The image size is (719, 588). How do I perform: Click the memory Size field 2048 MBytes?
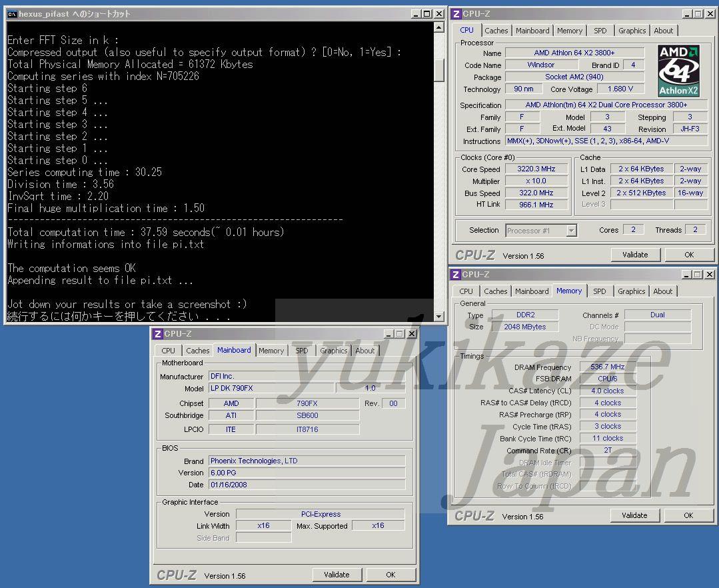(x=526, y=327)
